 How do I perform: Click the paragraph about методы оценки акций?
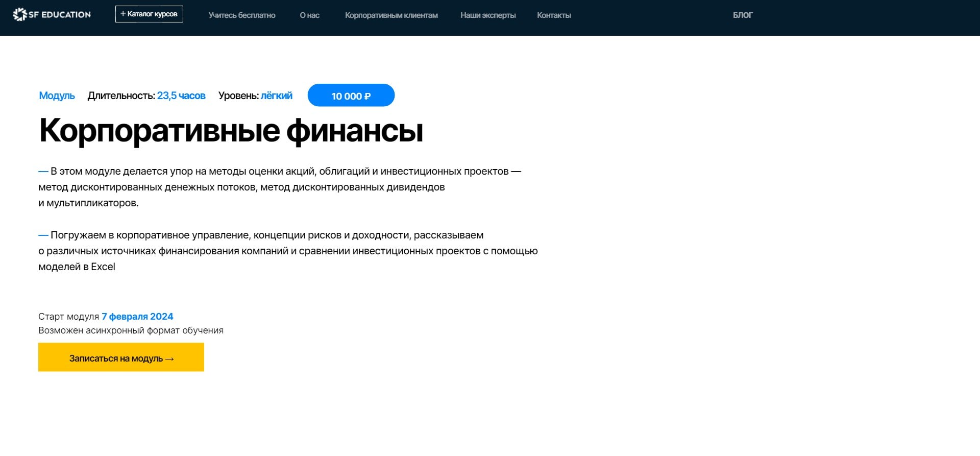280,187
